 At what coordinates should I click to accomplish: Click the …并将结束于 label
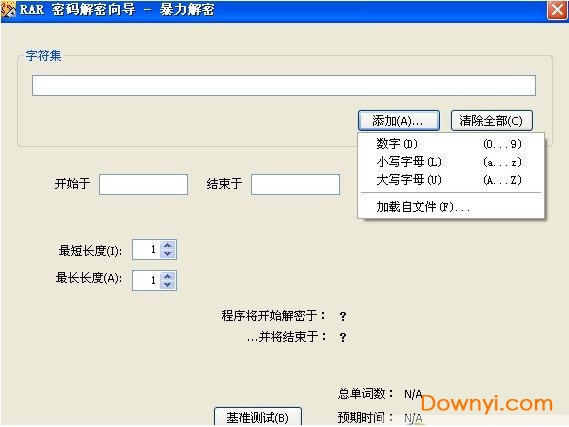tap(286, 337)
